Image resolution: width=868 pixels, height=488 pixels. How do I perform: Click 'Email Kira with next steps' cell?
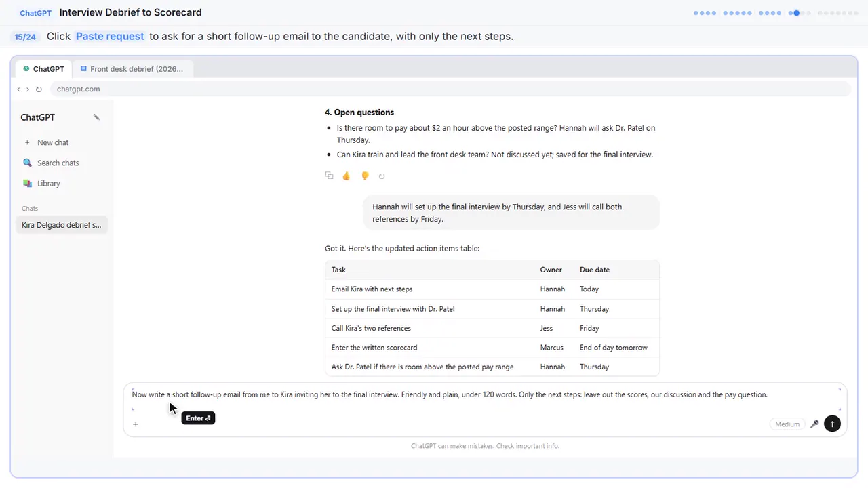point(372,289)
